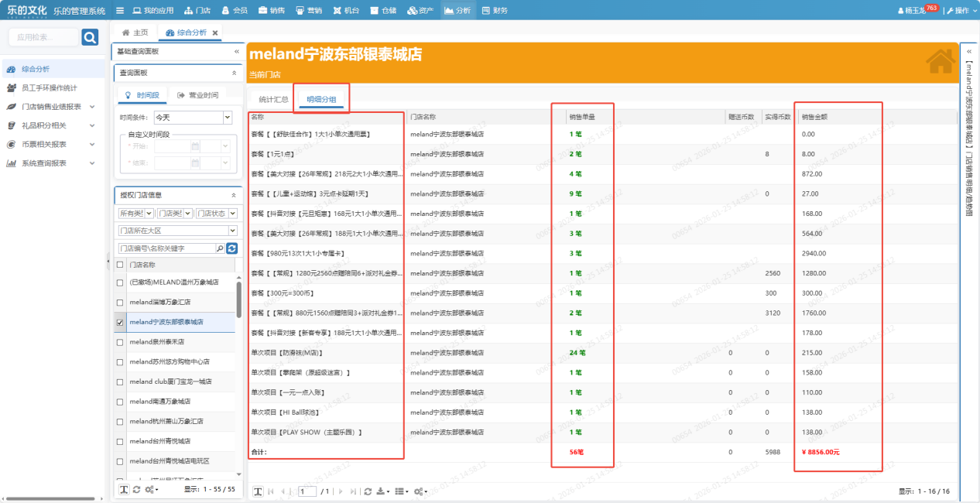Image resolution: width=980 pixels, height=503 pixels.
Task: Click the blue app search magnifier button
Action: (x=90, y=37)
